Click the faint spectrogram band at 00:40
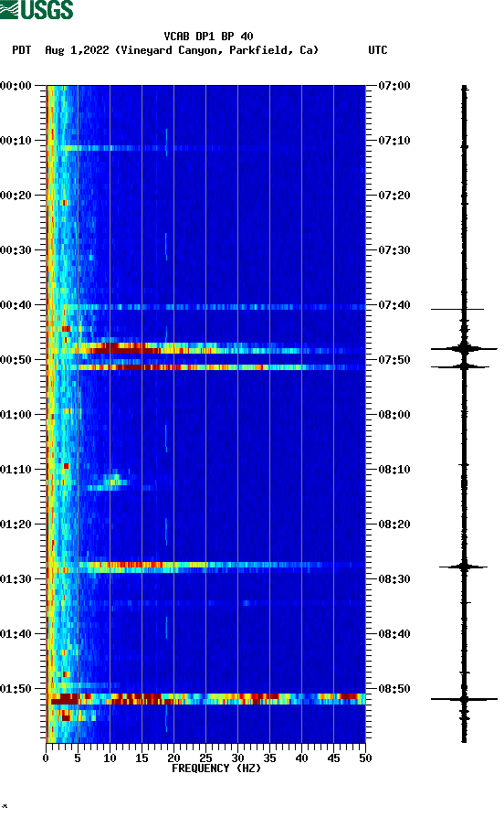504x816 pixels. (x=206, y=307)
